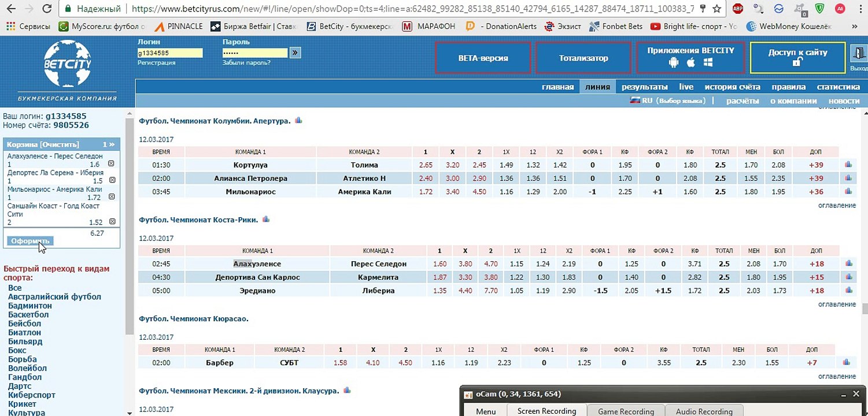
Task: Open stats chart for Чемпионат Колумбии league
Action: 298,121
